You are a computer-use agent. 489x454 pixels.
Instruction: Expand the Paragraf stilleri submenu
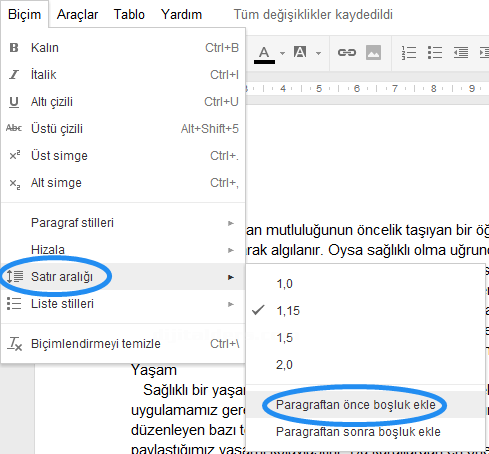pos(123,223)
